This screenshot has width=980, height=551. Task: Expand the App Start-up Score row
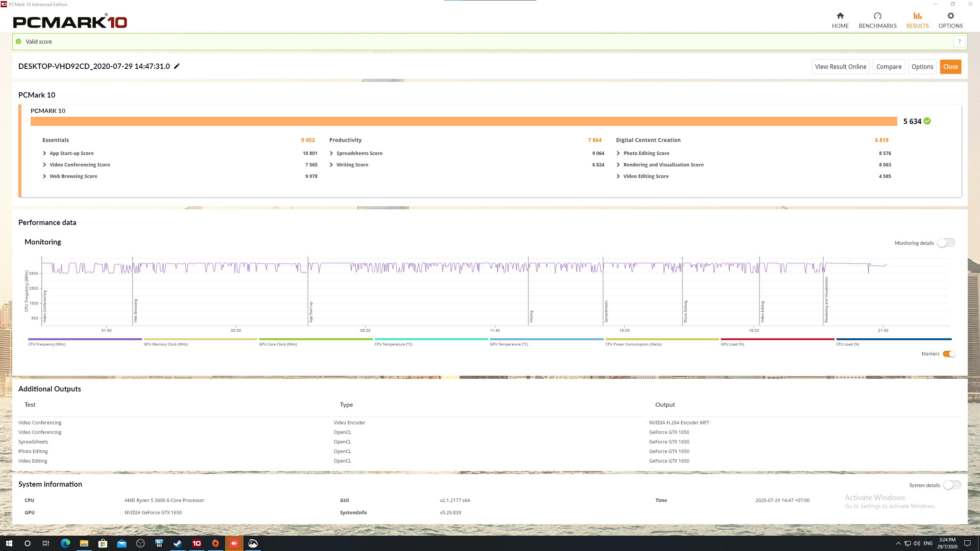tap(44, 153)
